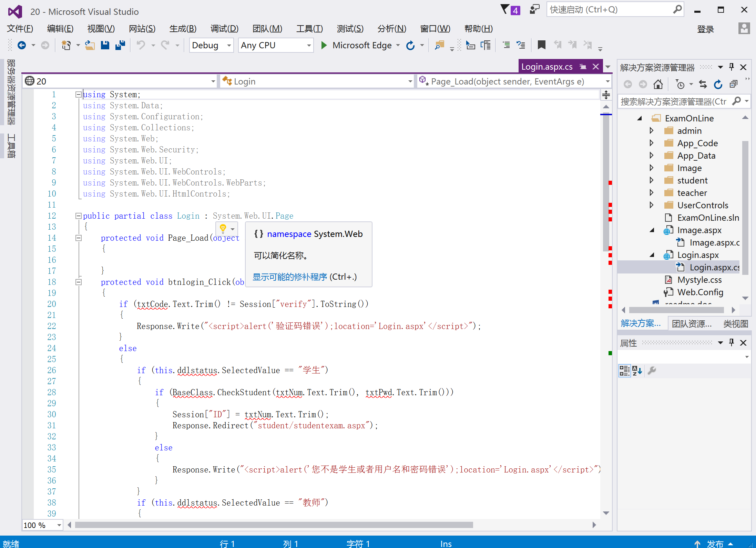Open property pages wrench icon

point(652,371)
